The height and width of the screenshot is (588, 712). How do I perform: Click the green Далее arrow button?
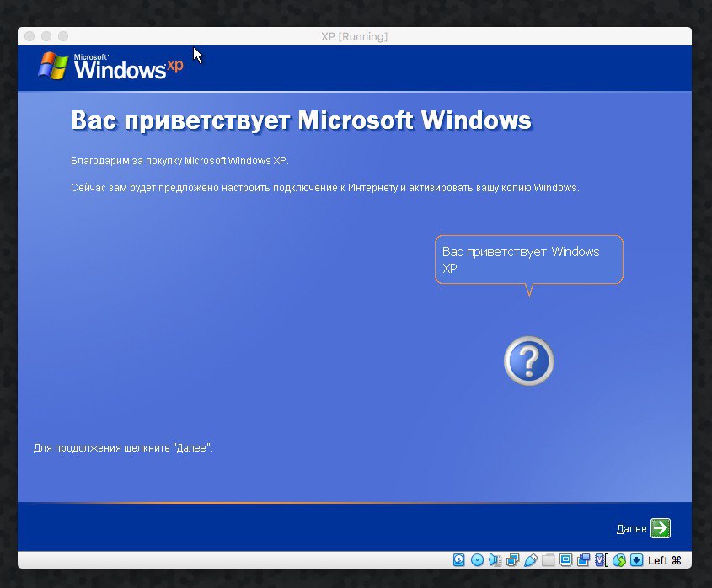pos(661,528)
